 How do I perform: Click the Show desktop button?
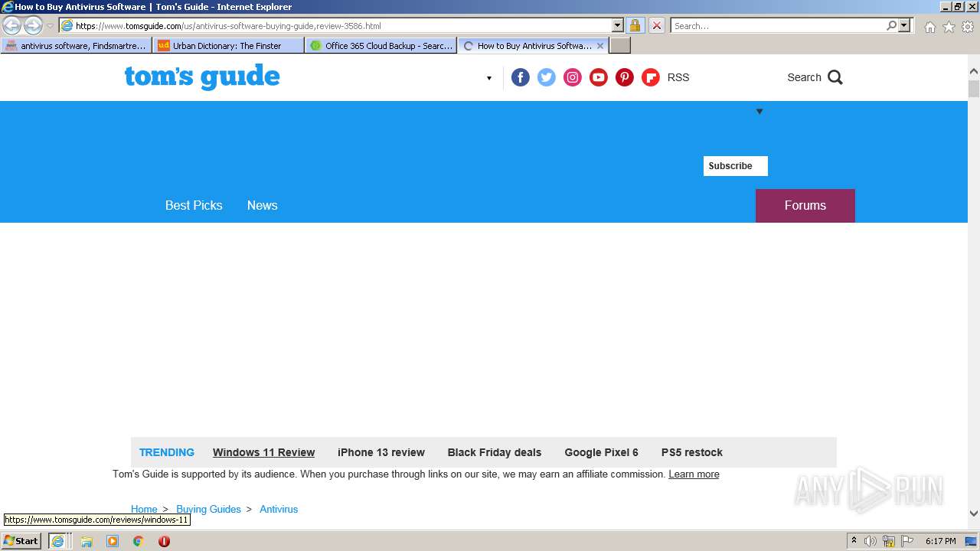[971, 541]
